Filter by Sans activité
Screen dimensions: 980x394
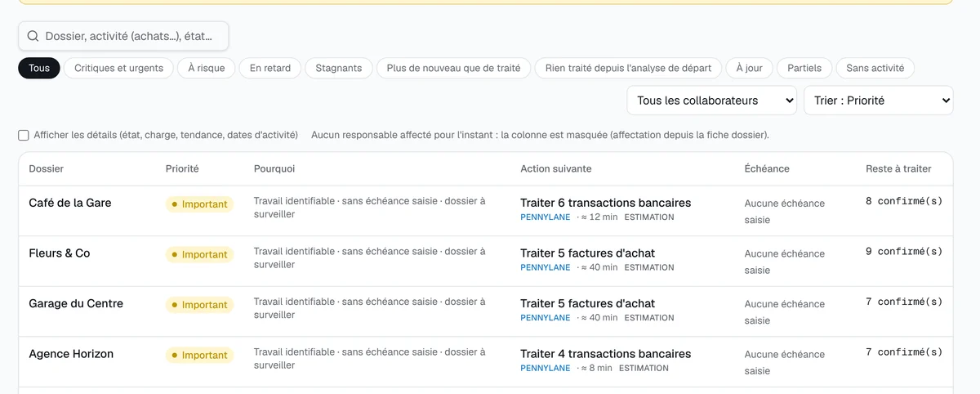point(875,68)
